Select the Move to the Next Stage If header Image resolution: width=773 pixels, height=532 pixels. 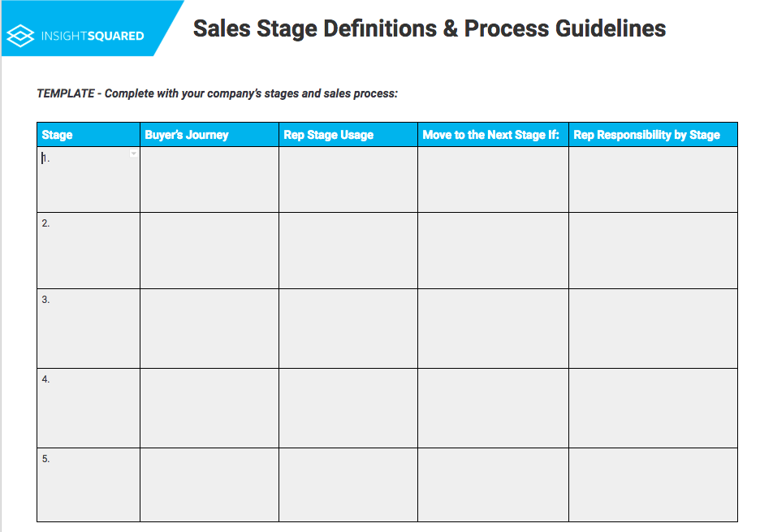tap(493, 135)
